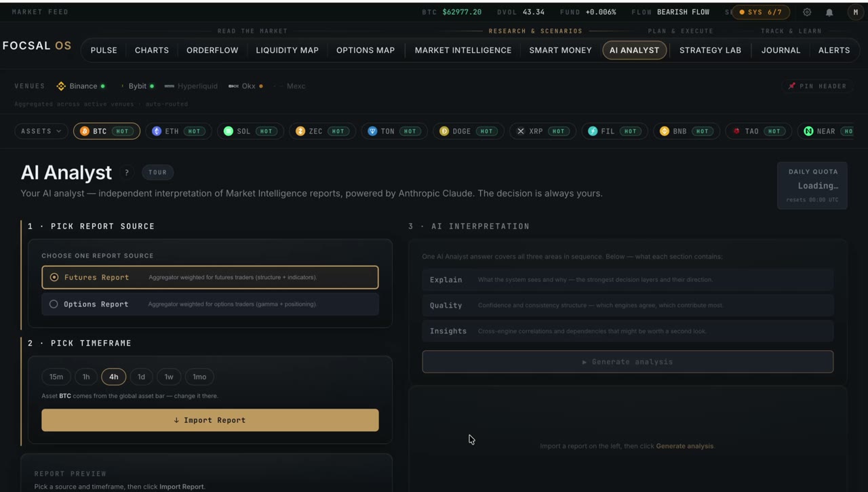The image size is (868, 492).
Task: Click the BTC coin icon
Action: [x=85, y=131]
